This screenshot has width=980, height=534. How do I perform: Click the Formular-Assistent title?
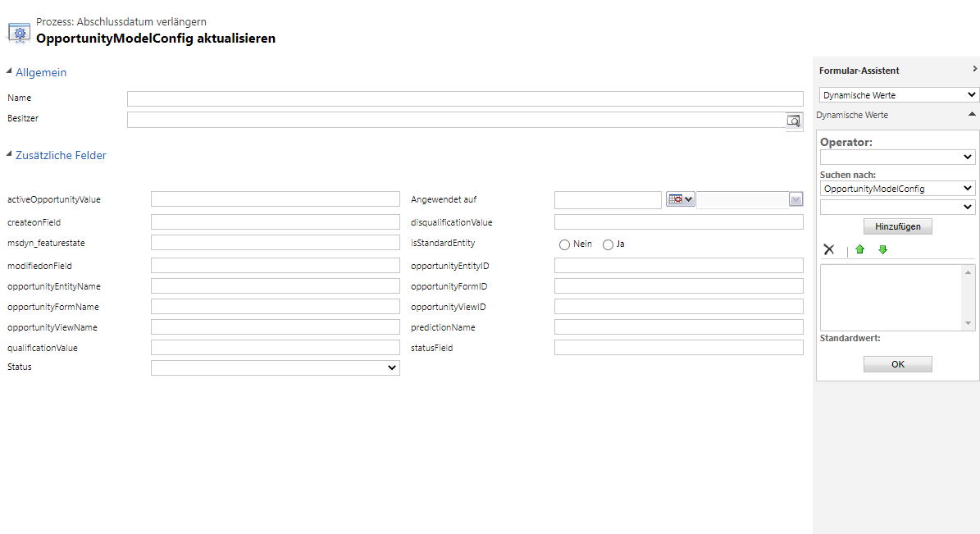coord(859,71)
